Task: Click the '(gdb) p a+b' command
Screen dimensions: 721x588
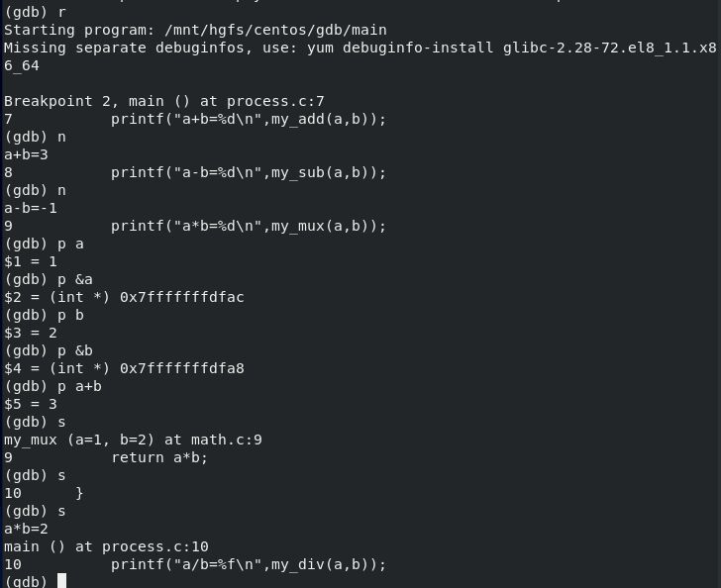Action: [x=52, y=386]
